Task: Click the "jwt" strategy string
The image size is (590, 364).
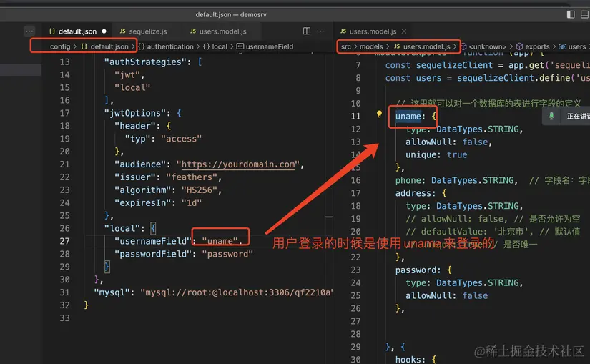Action: point(127,74)
